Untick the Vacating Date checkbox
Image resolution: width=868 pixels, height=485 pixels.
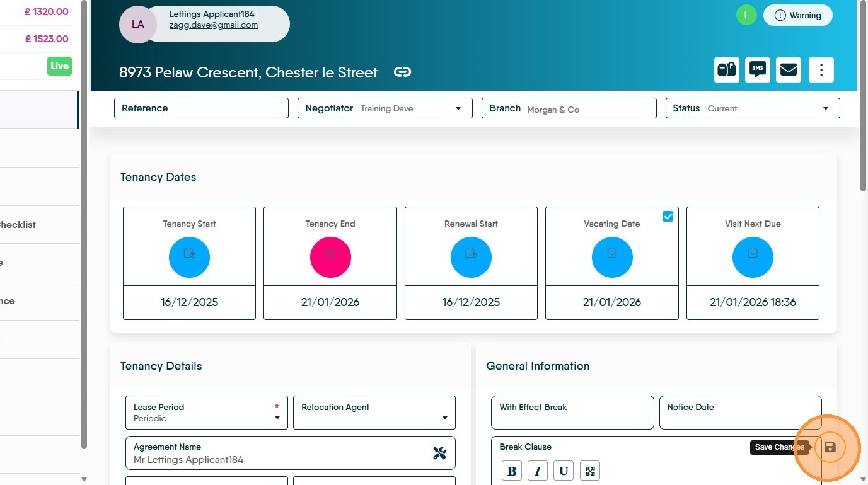click(x=668, y=216)
